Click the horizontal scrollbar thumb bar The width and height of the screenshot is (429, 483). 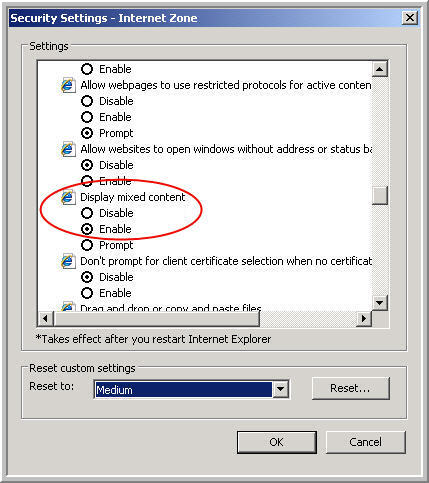click(157, 319)
